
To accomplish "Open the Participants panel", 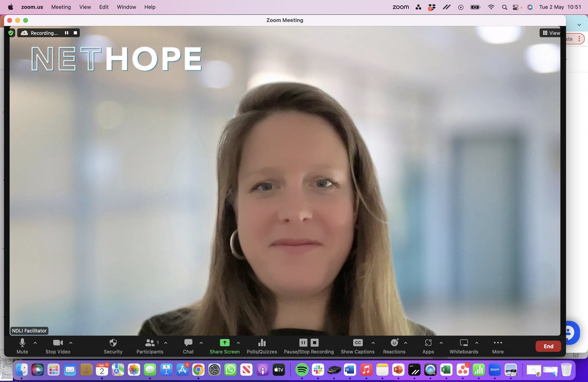I will 150,343.
